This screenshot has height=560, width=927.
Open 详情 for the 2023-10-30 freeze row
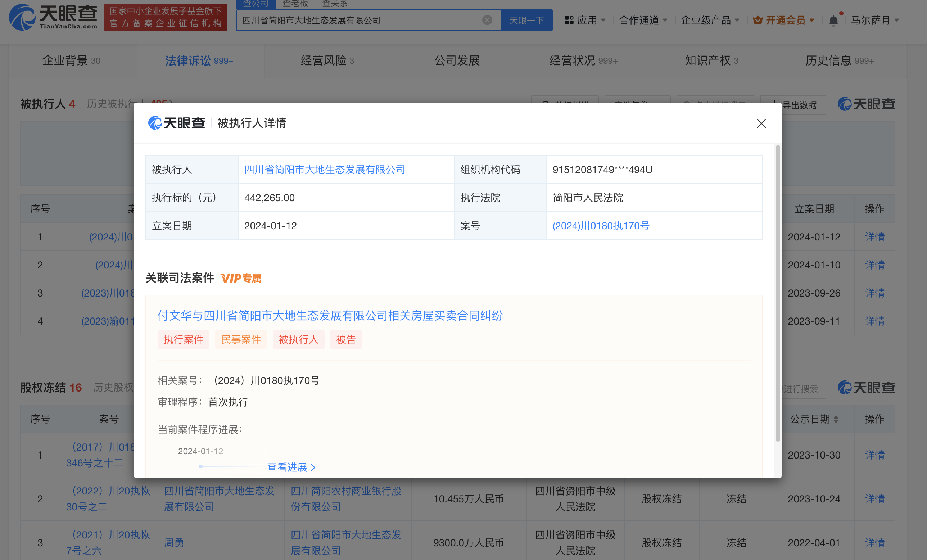874,455
